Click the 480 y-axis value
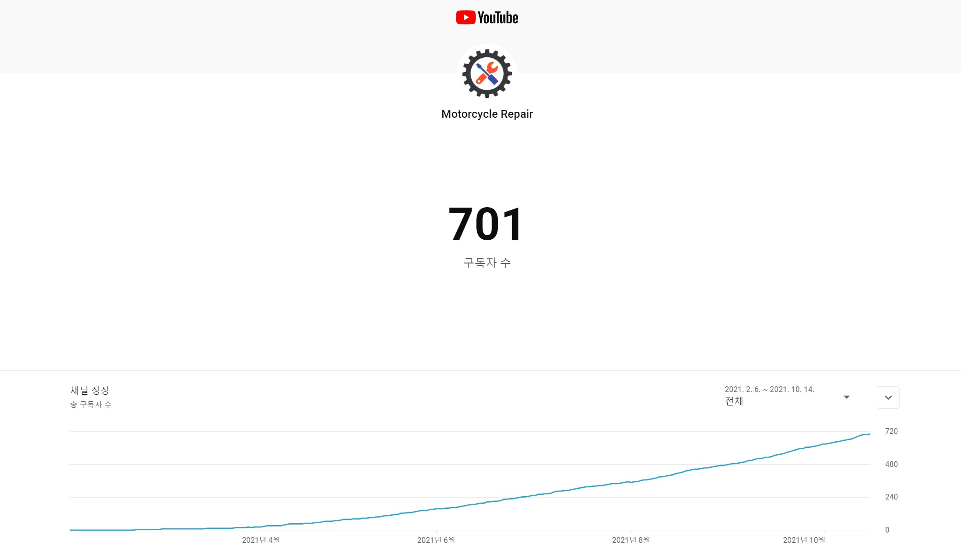Viewport: 961px width, 560px height. tap(891, 464)
